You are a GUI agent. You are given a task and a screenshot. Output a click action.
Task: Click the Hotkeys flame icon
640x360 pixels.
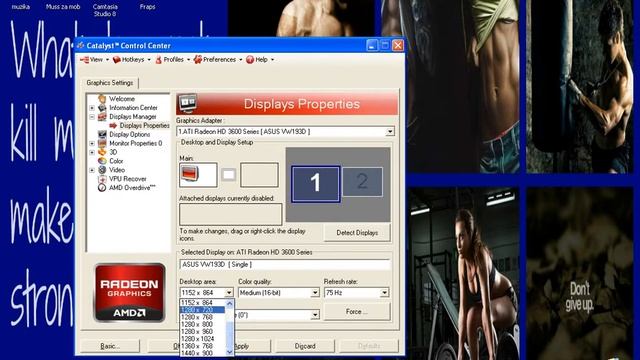[117, 60]
